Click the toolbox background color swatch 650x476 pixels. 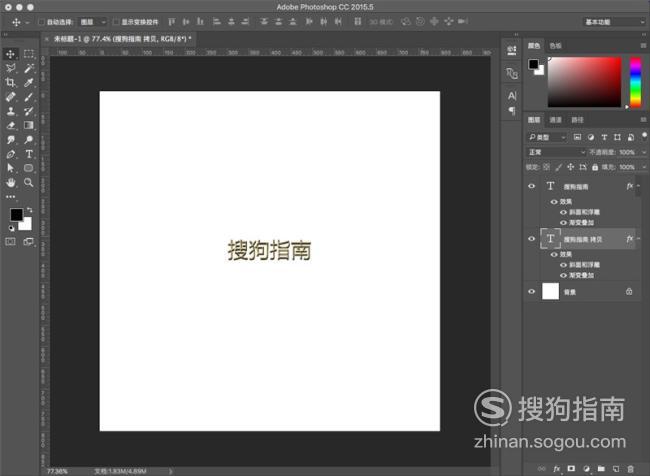coord(27,225)
